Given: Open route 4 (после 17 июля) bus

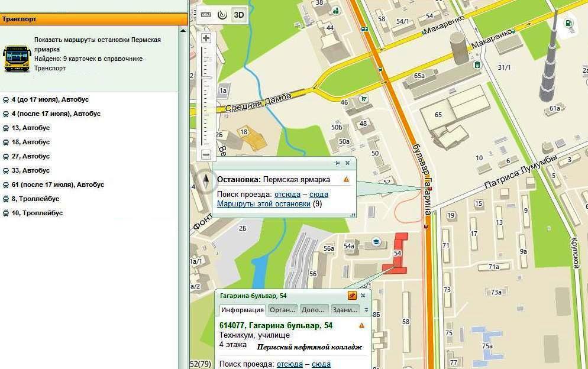Looking at the screenshot, I should coord(56,114).
